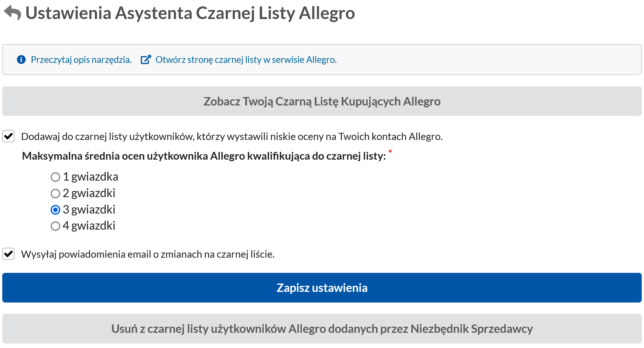Screen dimensions: 644x348
Task: Click Zobacz Twoją Czarną Listę Kupujących Allegro
Action: (x=322, y=101)
